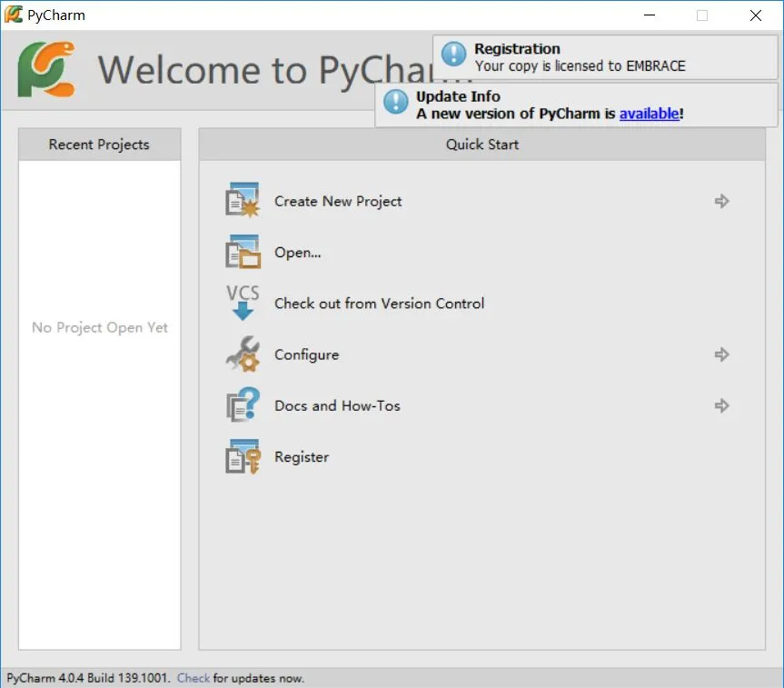
Task: Click the Update Info notification title
Action: click(x=458, y=96)
